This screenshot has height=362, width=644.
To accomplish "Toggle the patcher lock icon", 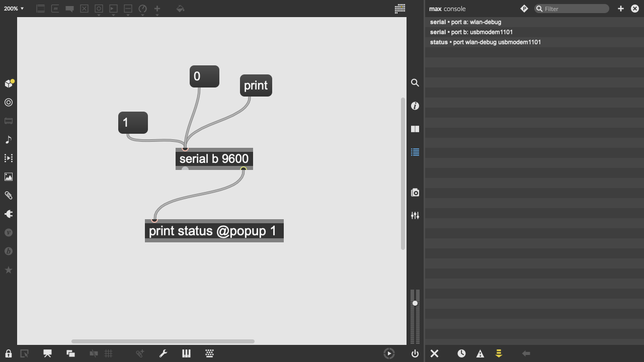I will [9, 353].
